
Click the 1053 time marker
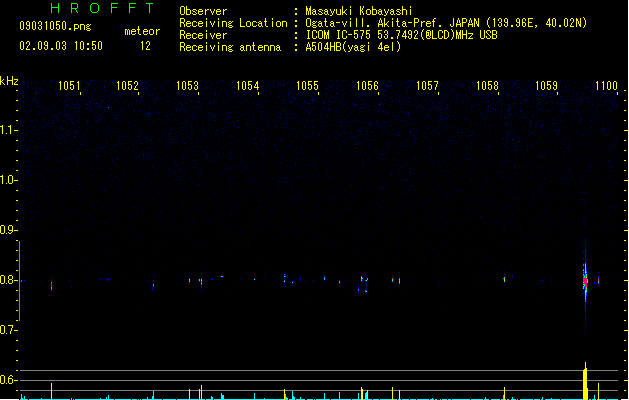coord(187,86)
